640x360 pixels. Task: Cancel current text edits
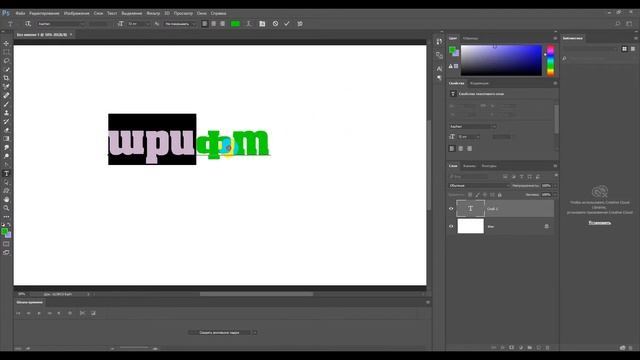[276, 24]
